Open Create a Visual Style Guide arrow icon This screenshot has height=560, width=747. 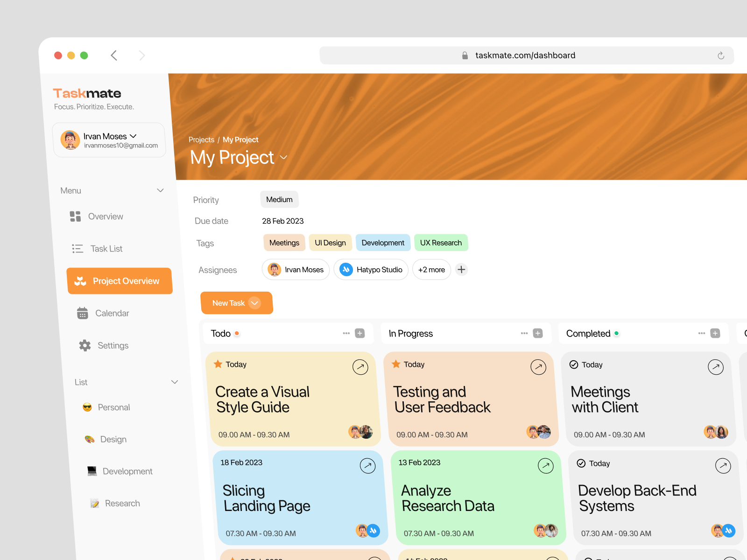click(360, 367)
